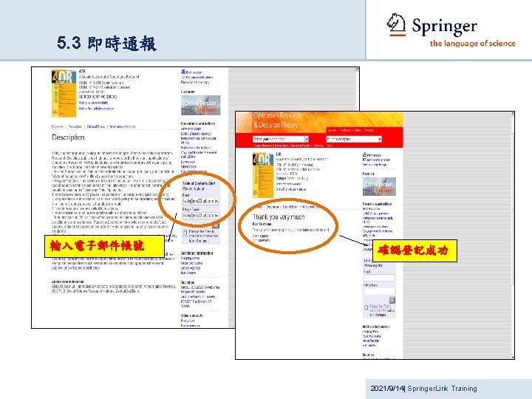This screenshot has height=399, width=532.
Task: Click the 'Order this journal' link in the left page
Action: click(x=191, y=263)
